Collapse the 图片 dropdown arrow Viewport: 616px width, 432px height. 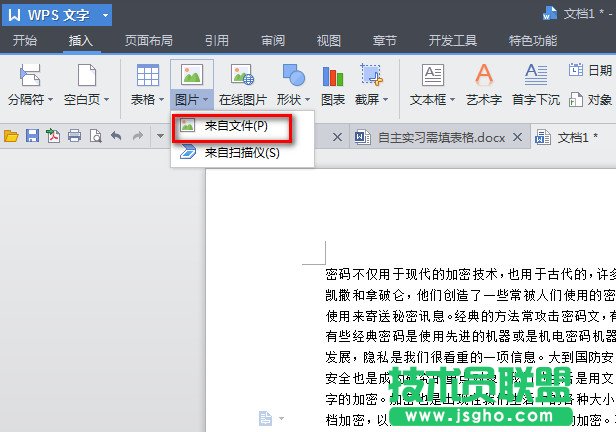point(205,100)
